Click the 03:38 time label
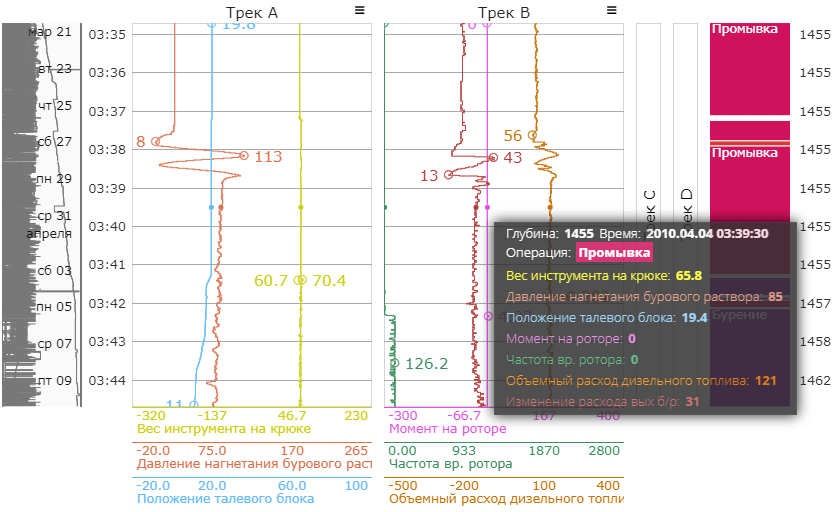Screen dimensions: 834x512 click(x=107, y=150)
